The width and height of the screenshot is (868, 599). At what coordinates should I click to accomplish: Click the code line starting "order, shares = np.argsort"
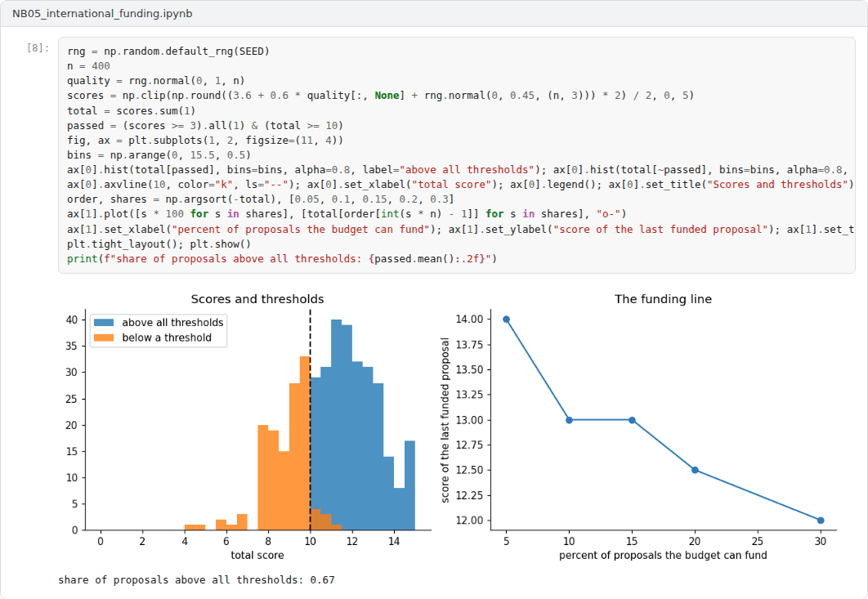[x=261, y=199]
